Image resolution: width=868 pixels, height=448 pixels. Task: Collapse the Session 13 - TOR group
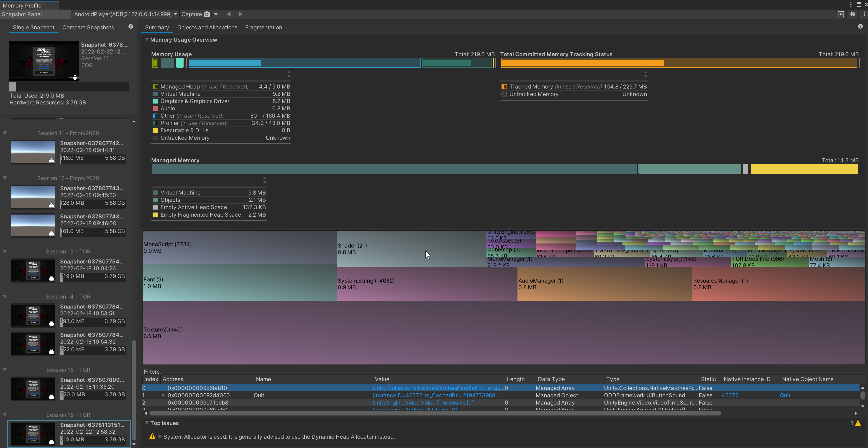click(5, 251)
